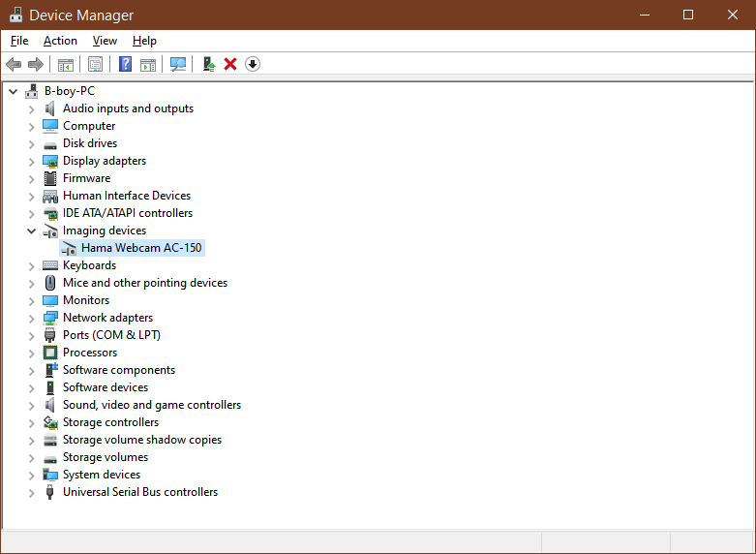Click the IDE ATA/ATAPI controllers icon
Image resolution: width=756 pixels, height=554 pixels.
click(50, 213)
